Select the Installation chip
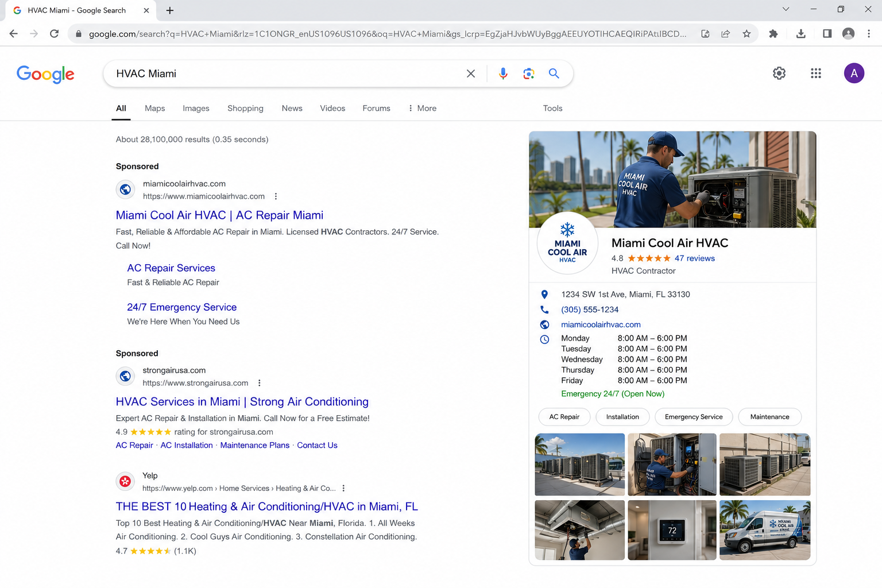This screenshot has width=882, height=588. click(x=622, y=417)
